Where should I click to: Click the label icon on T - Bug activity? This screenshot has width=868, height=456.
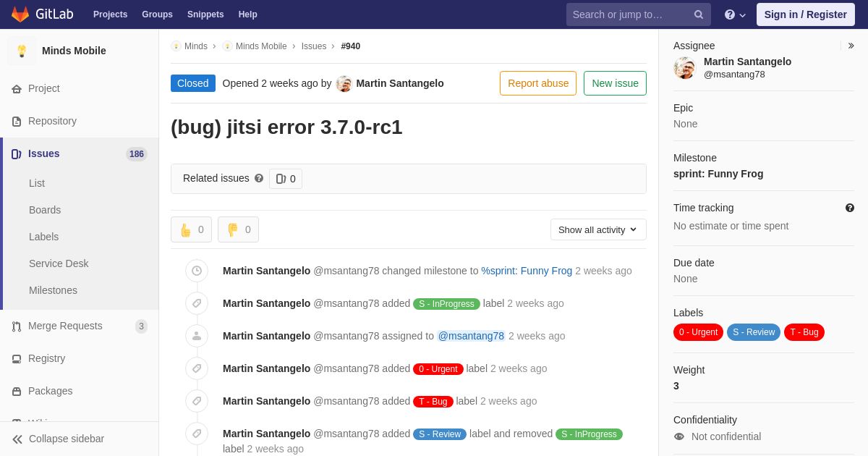197,401
